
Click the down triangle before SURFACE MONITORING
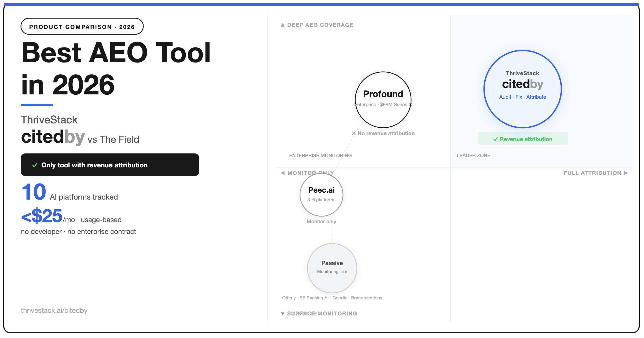(x=283, y=313)
